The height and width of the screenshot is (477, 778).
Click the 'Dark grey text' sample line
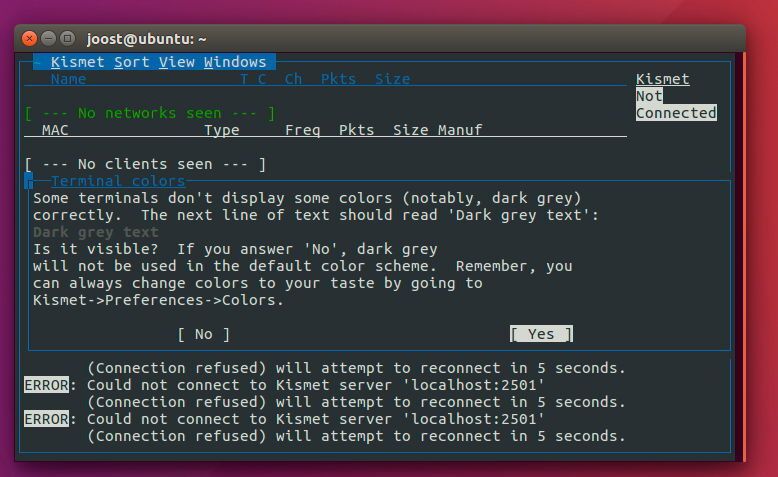click(x=96, y=232)
